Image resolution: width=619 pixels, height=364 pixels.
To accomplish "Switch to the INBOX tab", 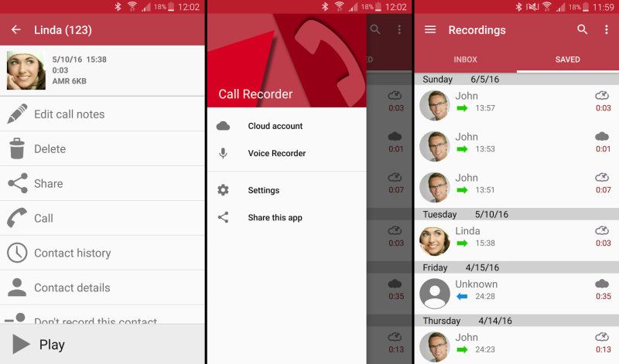I will click(x=466, y=60).
